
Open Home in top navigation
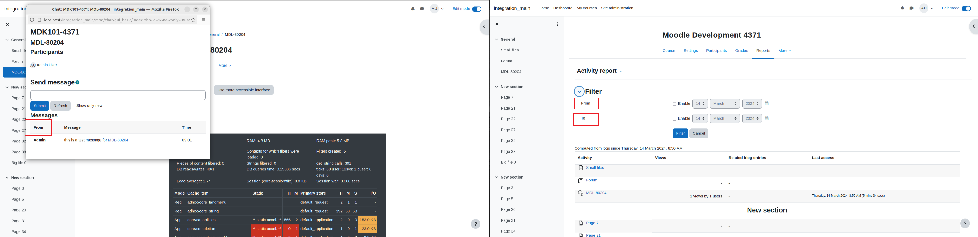click(x=544, y=8)
